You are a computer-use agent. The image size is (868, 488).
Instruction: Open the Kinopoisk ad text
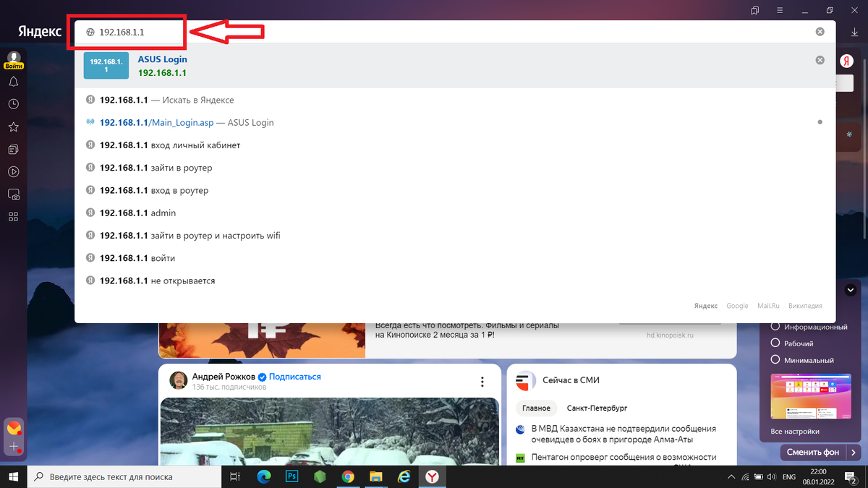tap(467, 330)
